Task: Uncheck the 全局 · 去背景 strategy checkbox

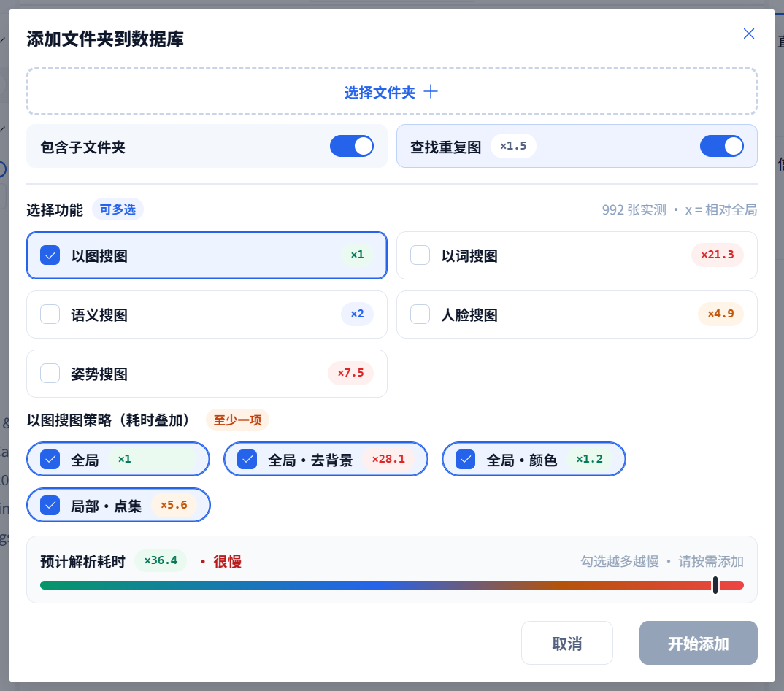Action: click(247, 459)
